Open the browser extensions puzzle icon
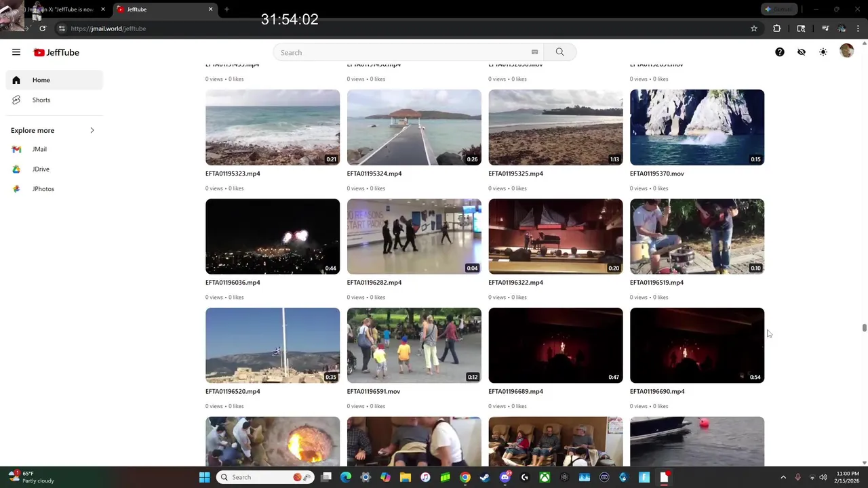868x488 pixels. coord(776,28)
